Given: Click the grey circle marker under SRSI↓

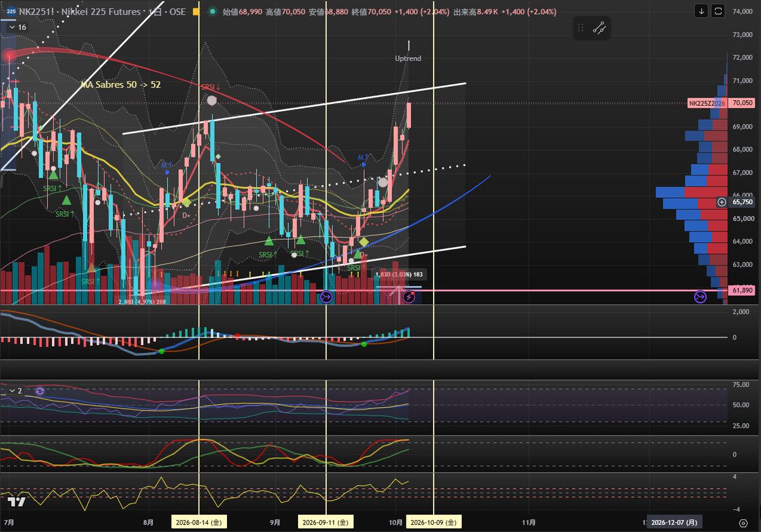Looking at the screenshot, I should pyautogui.click(x=212, y=100).
